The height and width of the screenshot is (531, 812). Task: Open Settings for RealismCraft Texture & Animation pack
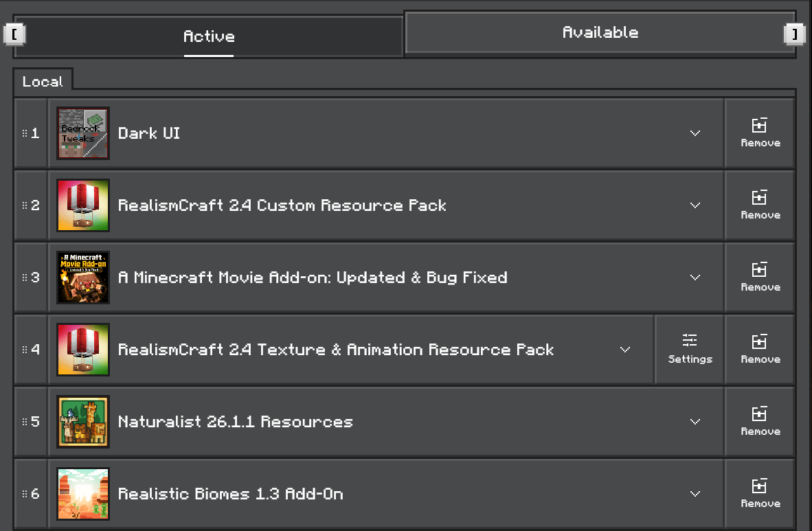point(690,349)
